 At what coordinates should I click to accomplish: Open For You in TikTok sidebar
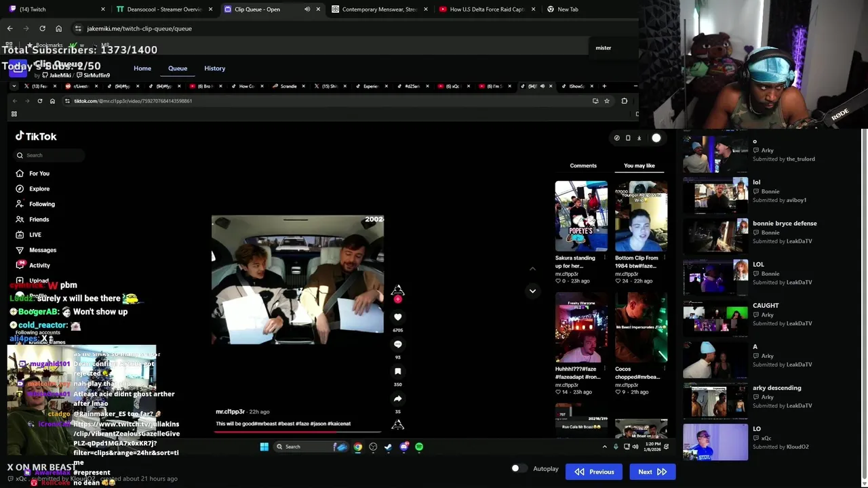[34, 174]
